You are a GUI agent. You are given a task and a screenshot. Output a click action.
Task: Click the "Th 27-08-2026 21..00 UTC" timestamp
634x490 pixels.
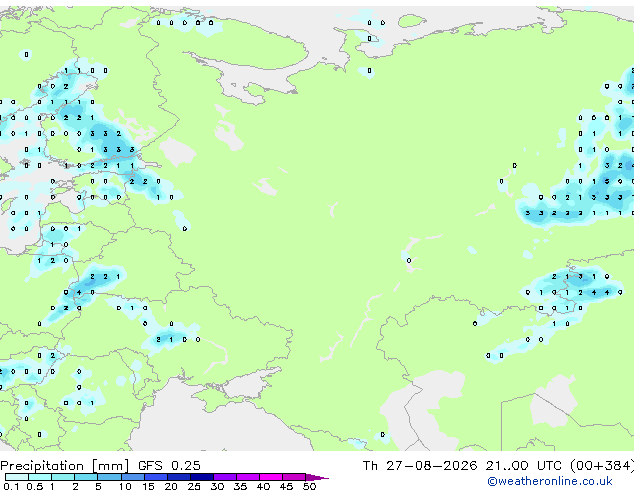click(x=462, y=466)
